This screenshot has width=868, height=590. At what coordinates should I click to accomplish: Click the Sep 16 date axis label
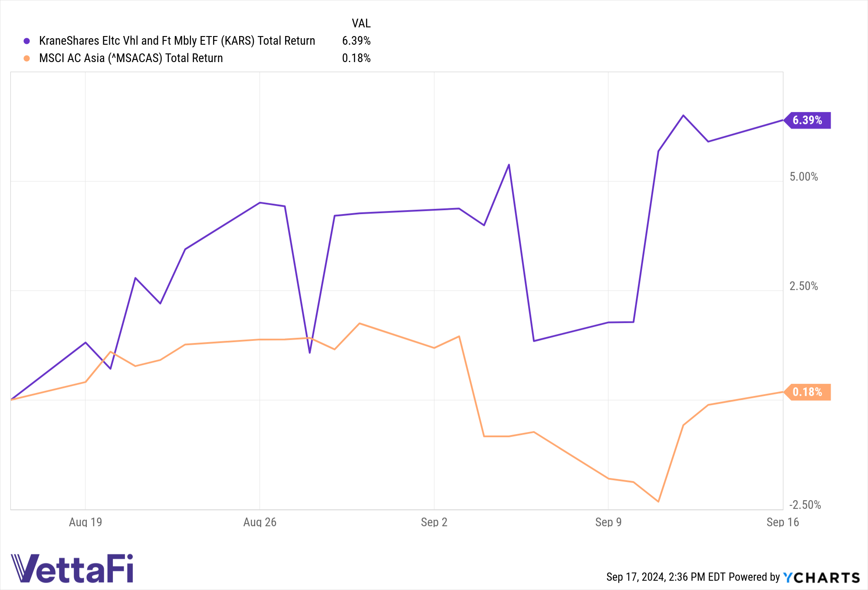coord(783,522)
